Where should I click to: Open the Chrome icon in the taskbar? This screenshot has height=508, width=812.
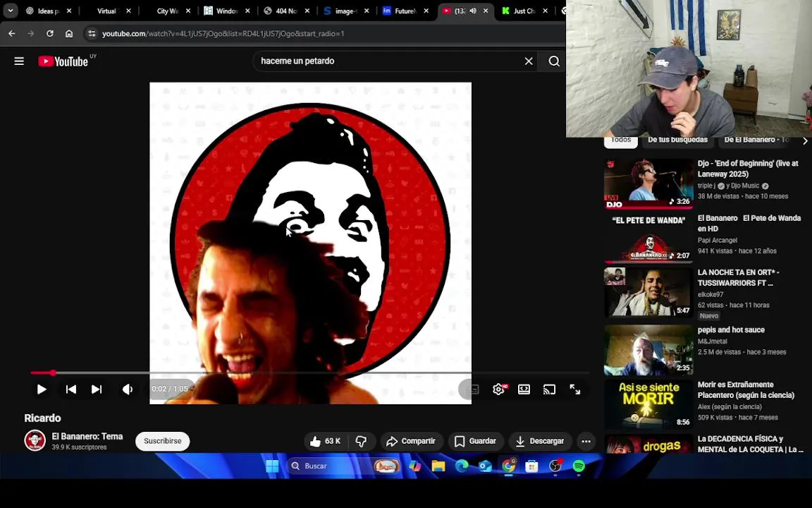click(x=508, y=466)
